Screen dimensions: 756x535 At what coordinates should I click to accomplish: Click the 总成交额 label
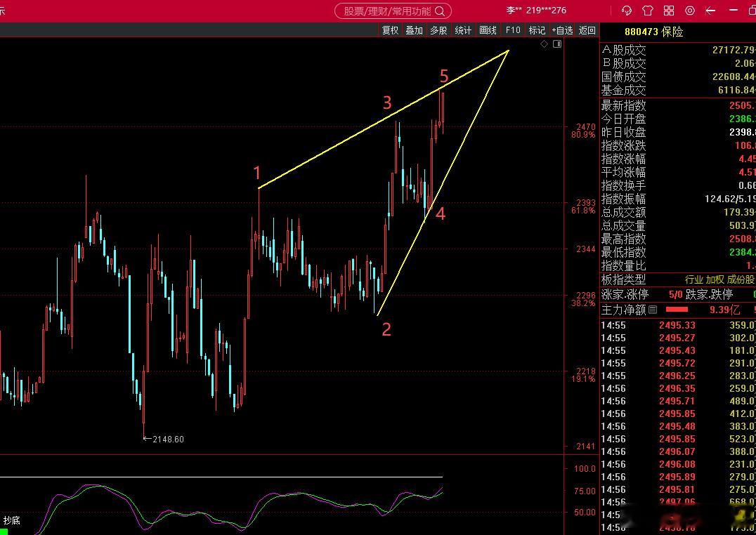click(623, 212)
